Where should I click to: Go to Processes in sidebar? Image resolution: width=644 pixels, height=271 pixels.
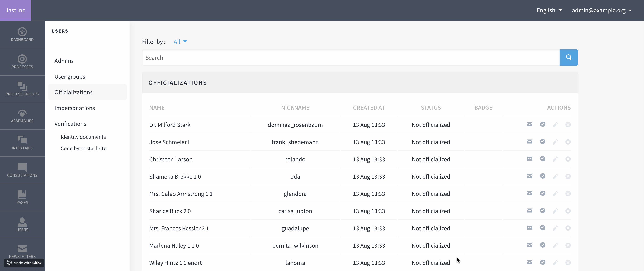(x=22, y=62)
